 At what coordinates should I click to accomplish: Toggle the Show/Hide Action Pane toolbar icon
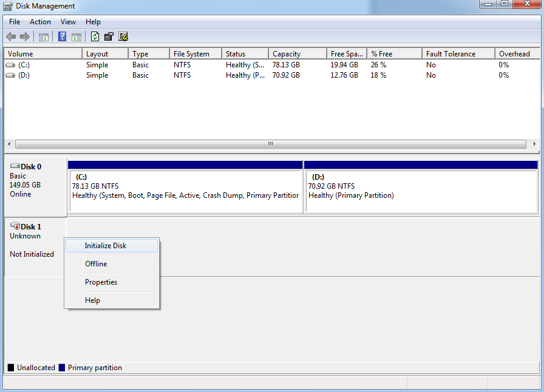point(76,37)
